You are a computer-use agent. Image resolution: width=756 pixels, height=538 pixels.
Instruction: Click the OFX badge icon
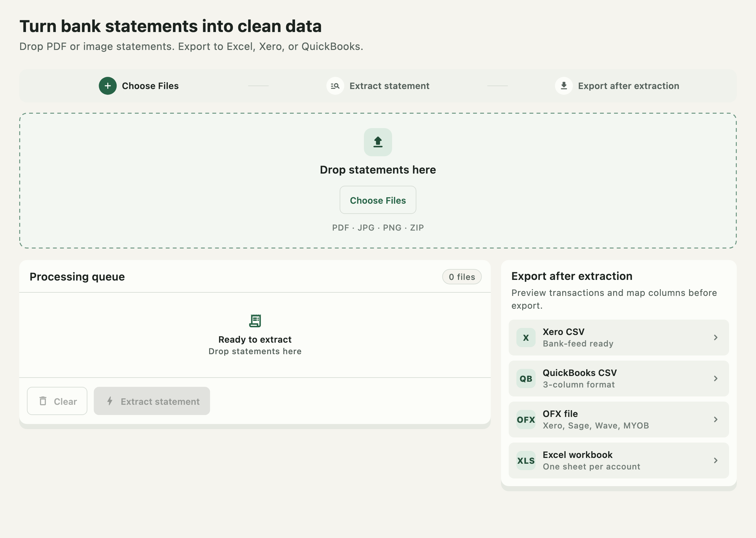point(526,420)
